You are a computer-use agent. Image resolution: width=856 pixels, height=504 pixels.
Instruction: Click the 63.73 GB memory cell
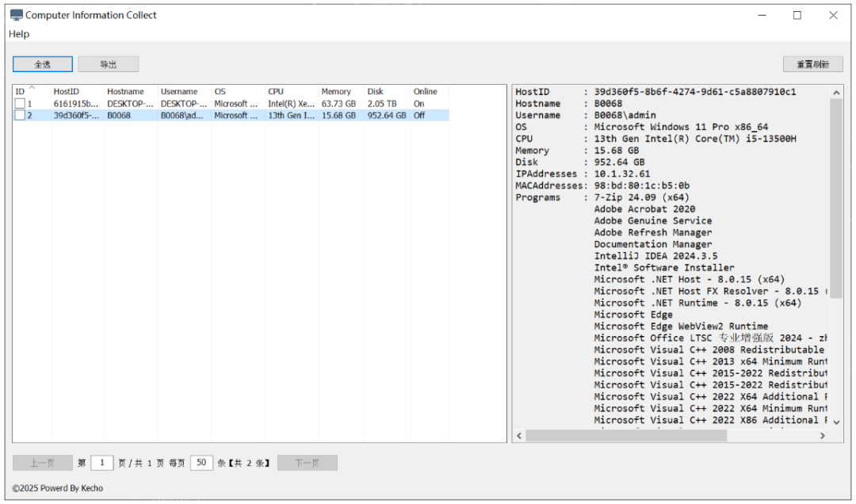click(338, 104)
